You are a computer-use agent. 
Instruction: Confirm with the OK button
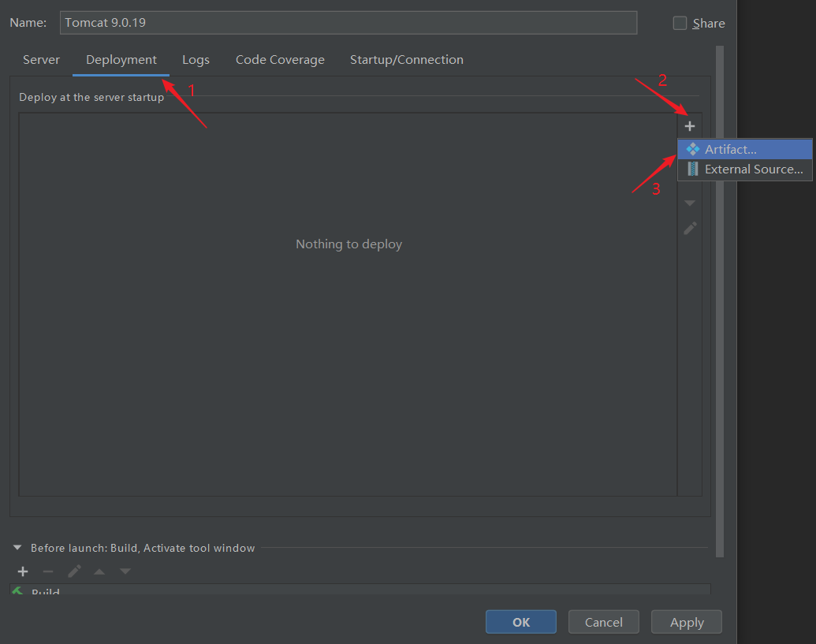pos(521,622)
